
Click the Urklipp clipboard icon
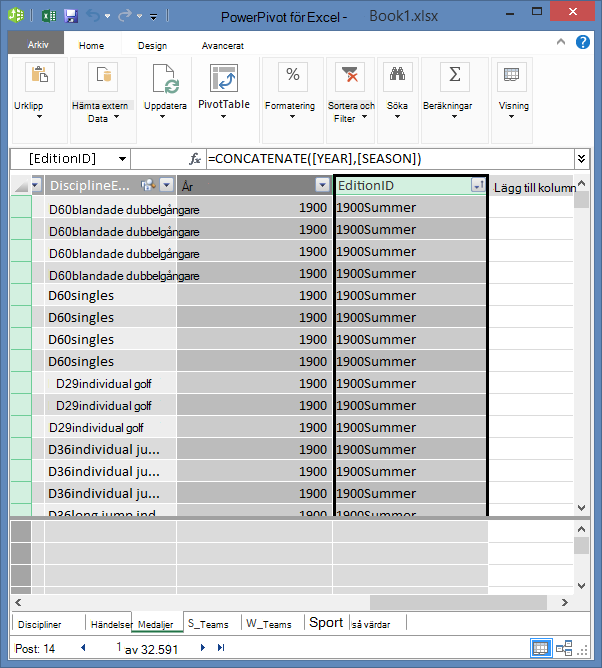tap(40, 77)
